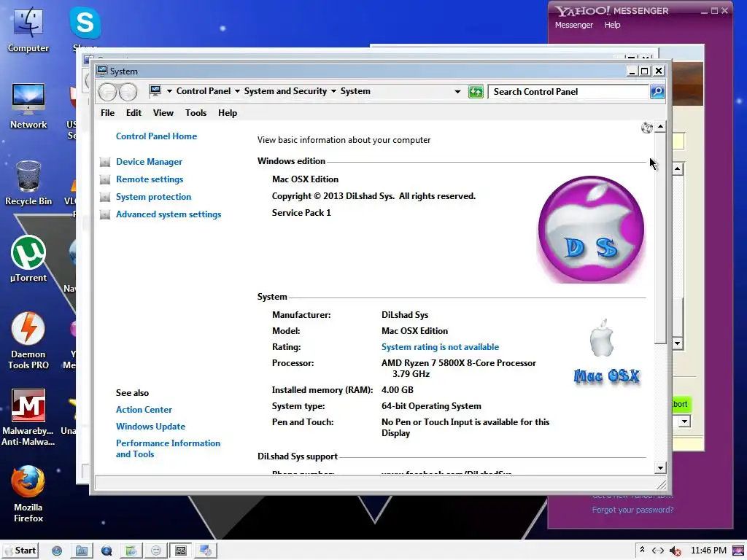747x560 pixels.
Task: Open the address bar history dropdown
Action: pos(457,91)
